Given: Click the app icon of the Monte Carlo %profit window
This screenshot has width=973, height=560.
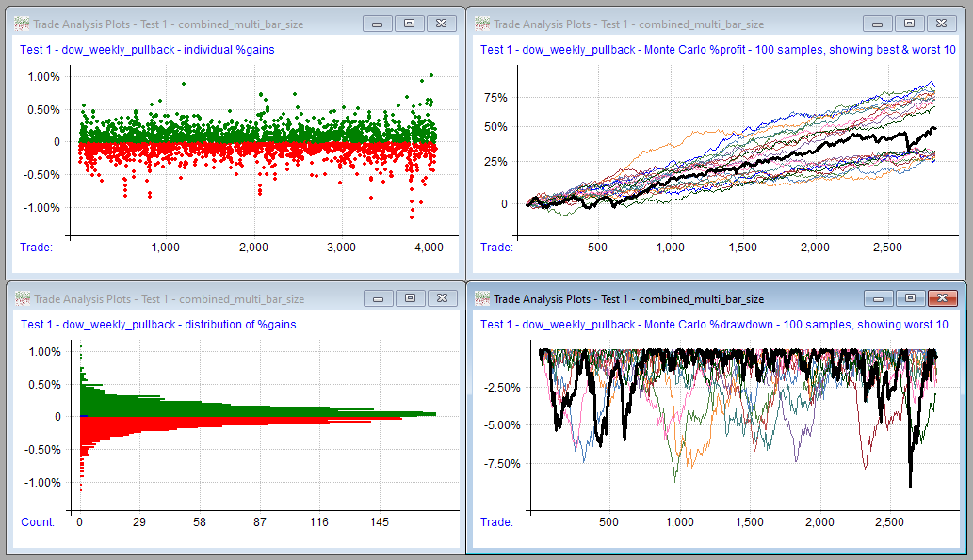Looking at the screenshot, I should [x=481, y=24].
